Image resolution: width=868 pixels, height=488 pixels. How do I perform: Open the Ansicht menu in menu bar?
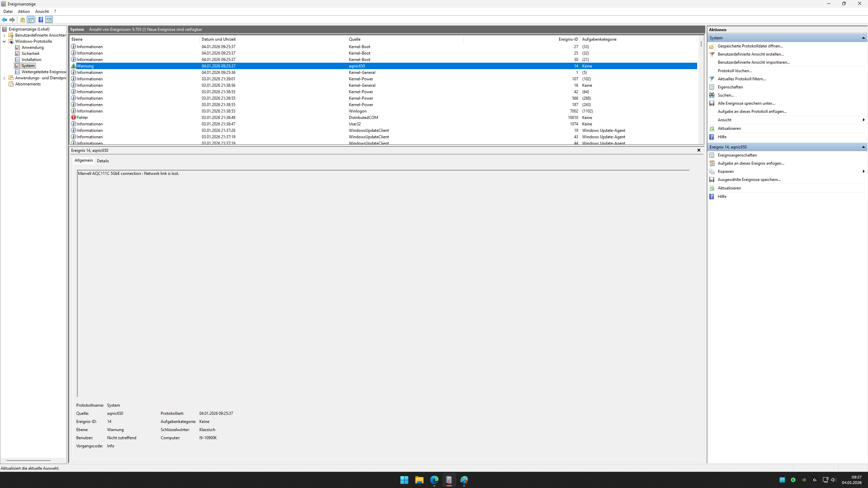click(42, 12)
